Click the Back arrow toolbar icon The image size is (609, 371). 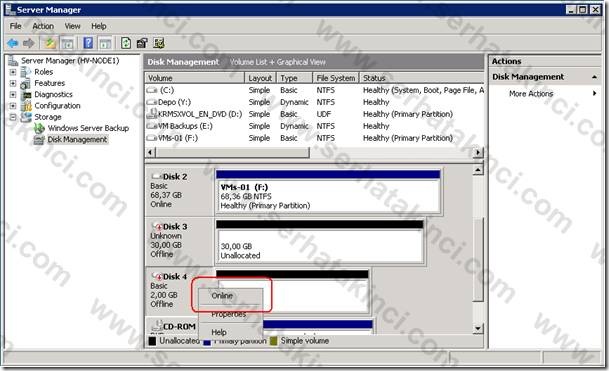tap(12, 43)
